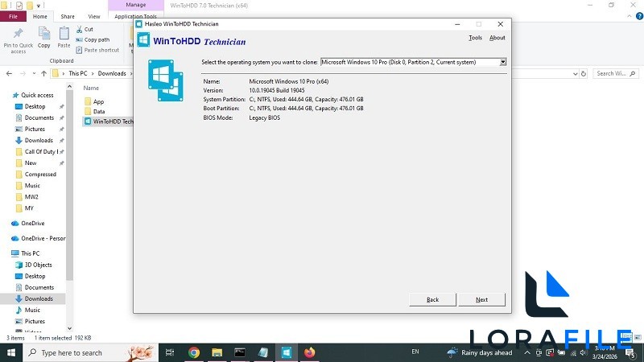
Task: Open Firefox from taskbar
Action: pos(309,352)
